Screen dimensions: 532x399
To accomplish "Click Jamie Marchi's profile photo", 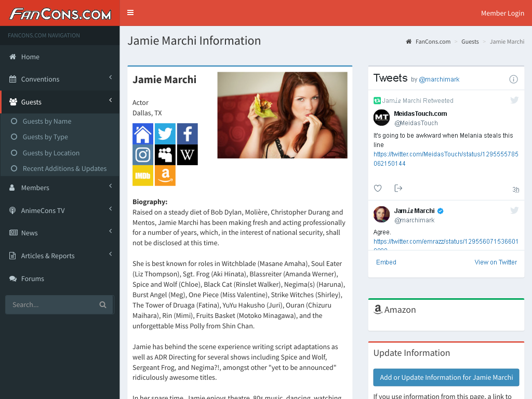I will pos(282,115).
